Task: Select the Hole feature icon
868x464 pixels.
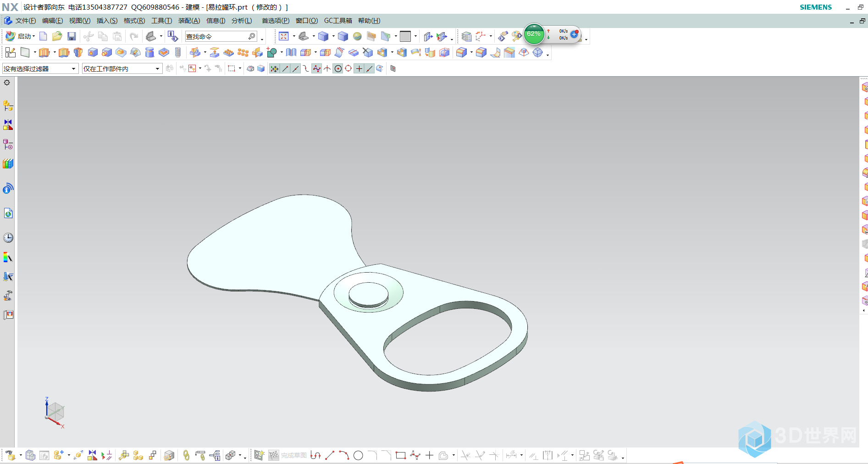Action: click(93, 52)
